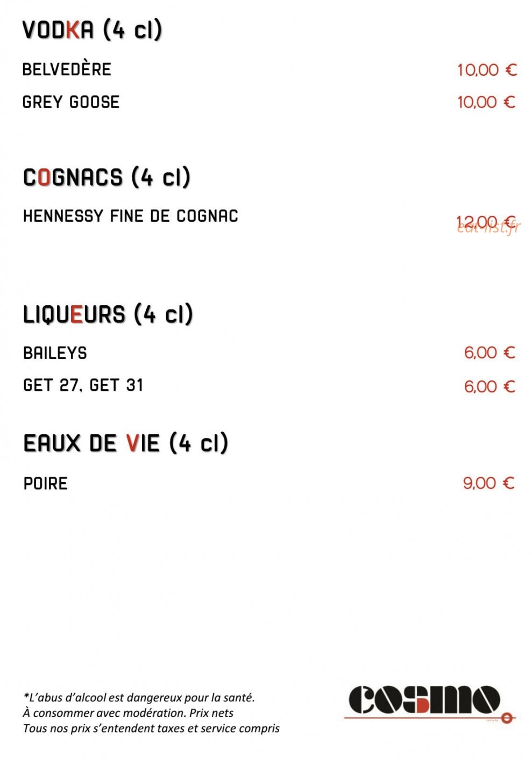Click the LIQUEURS (4 cl) heading
This screenshot has height=761, width=532.
click(x=108, y=314)
